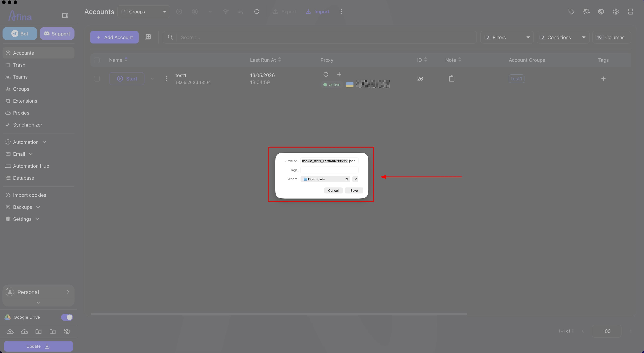Start the test1 account
Image resolution: width=644 pixels, height=353 pixels.
tap(127, 79)
